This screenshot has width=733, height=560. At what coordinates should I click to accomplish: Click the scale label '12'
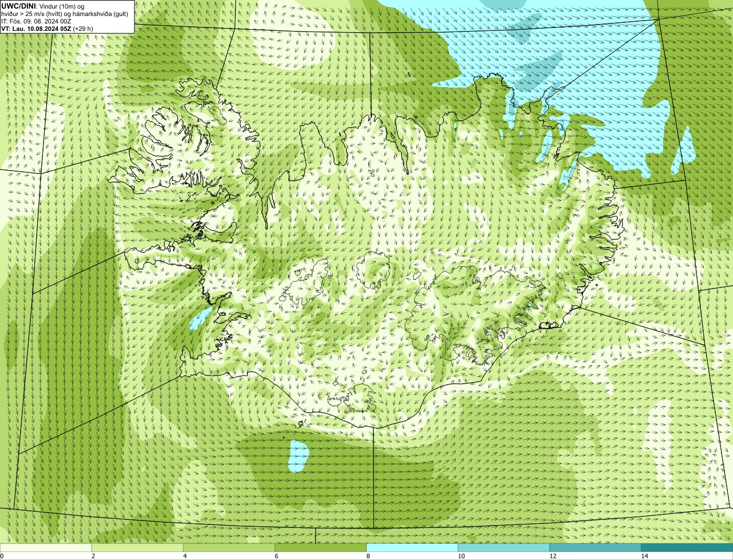tap(553, 556)
